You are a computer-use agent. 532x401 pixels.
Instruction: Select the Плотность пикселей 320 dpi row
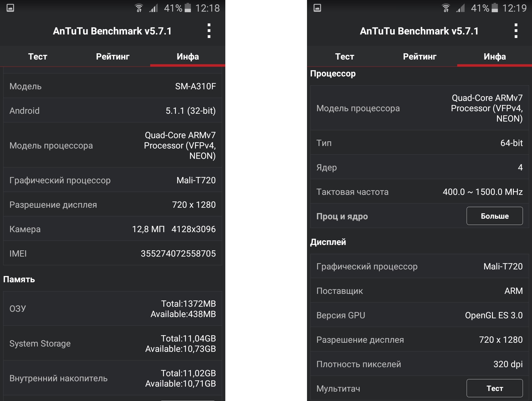click(x=420, y=364)
